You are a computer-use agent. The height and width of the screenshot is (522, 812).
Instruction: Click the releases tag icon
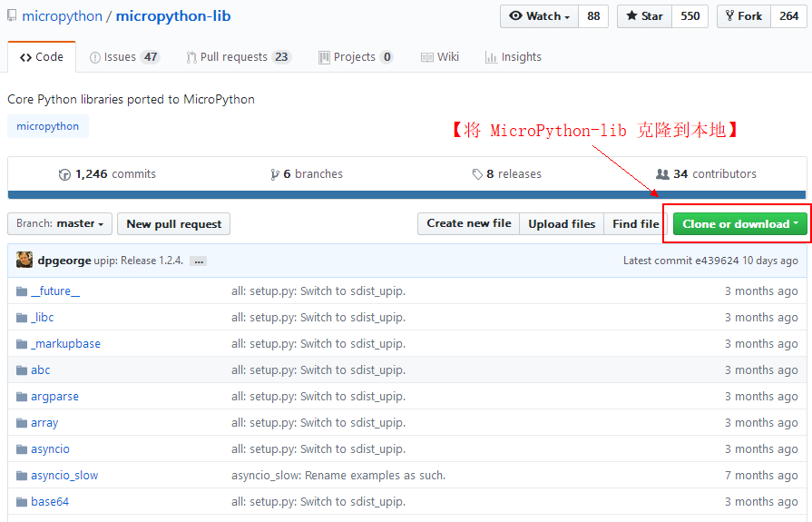coord(477,174)
